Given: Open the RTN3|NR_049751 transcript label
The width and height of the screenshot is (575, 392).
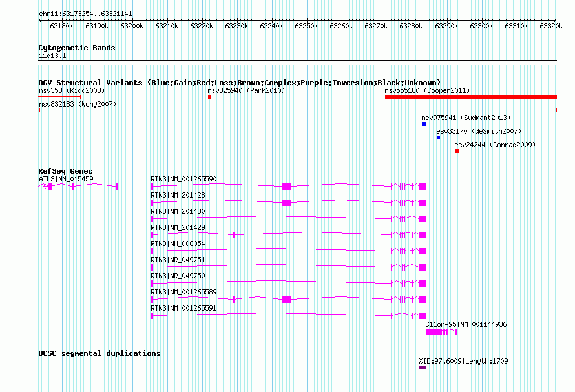Looking at the screenshot, I should tap(178, 260).
